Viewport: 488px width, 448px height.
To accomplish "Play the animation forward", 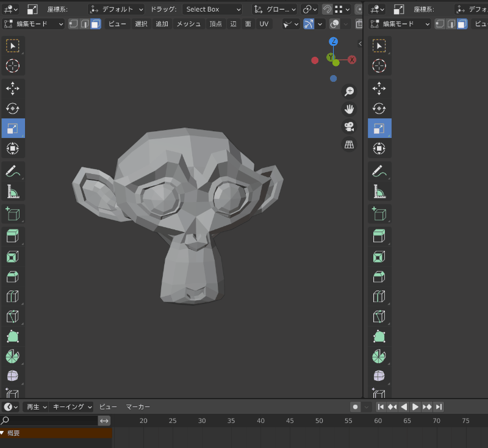I will [415, 407].
